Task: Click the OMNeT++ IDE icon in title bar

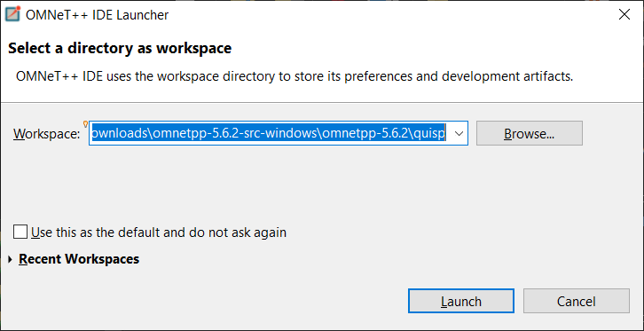Action: click(12, 14)
